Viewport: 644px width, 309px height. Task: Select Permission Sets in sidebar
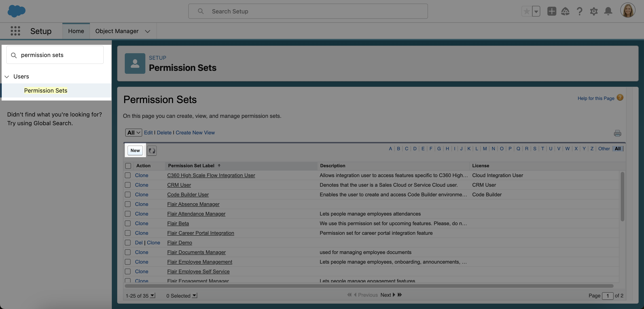[45, 91]
